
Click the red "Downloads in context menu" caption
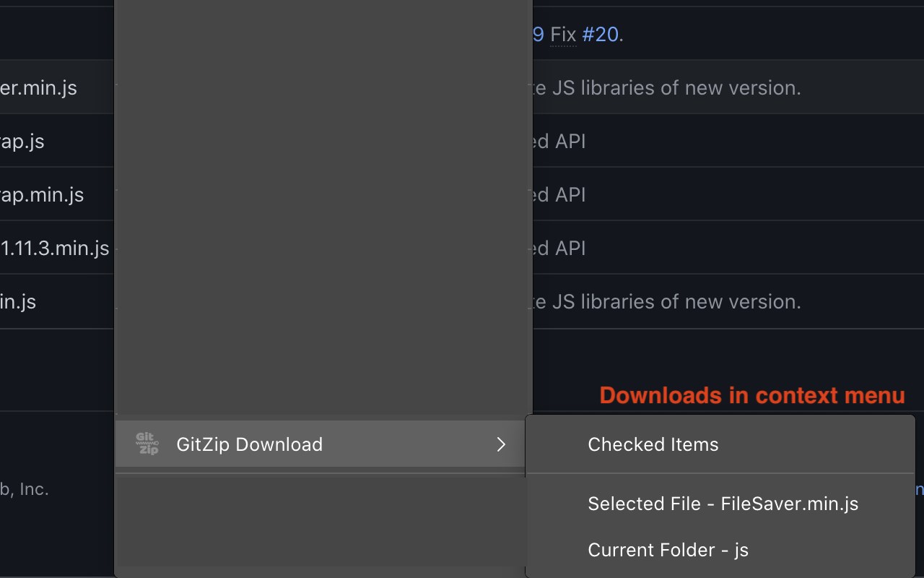click(751, 395)
